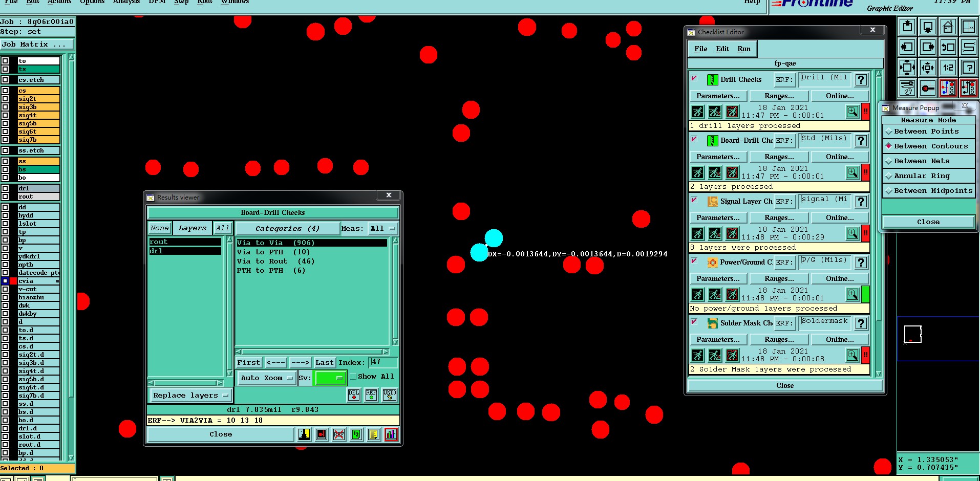Click the REF icon in Results viewer
This screenshot has width=980, height=481.
(x=371, y=395)
